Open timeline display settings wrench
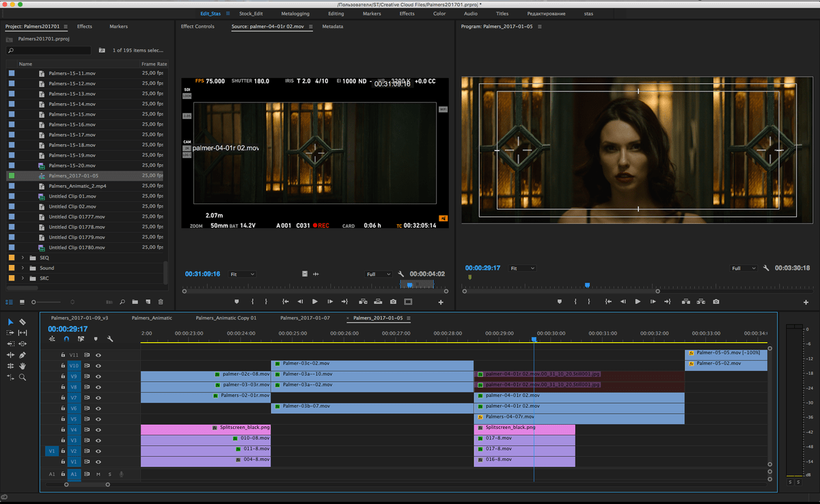This screenshot has height=504, width=820. [x=109, y=339]
